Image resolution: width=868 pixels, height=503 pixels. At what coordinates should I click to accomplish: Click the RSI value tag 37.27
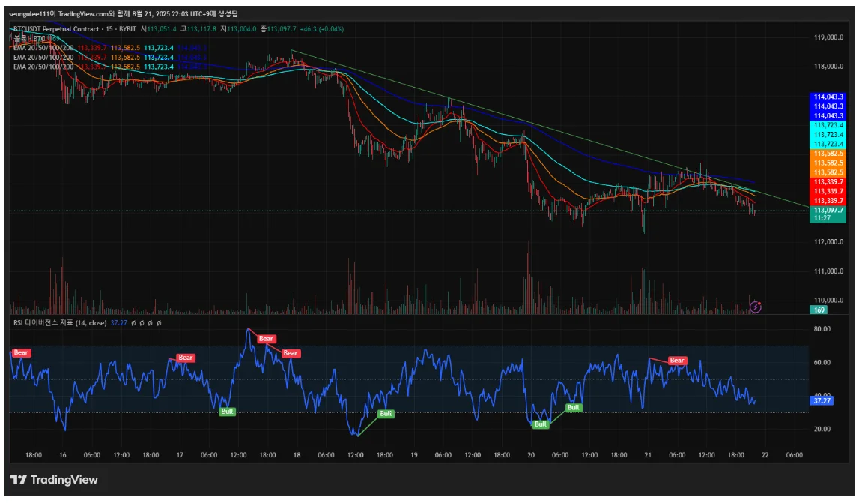822,400
